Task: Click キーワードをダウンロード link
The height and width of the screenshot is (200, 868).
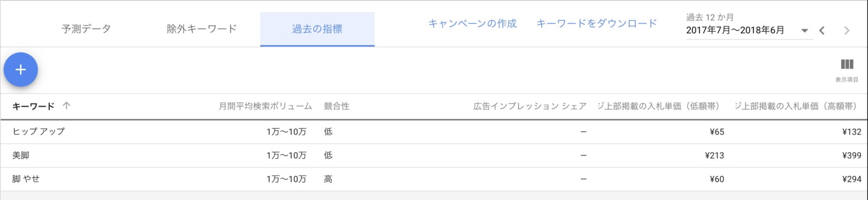Action: click(597, 23)
